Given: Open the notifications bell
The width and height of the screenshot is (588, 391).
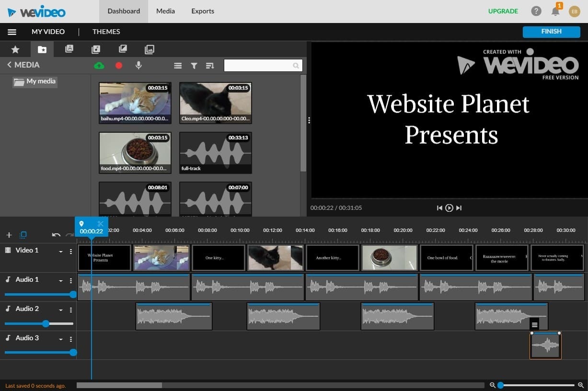Looking at the screenshot, I should [x=555, y=11].
